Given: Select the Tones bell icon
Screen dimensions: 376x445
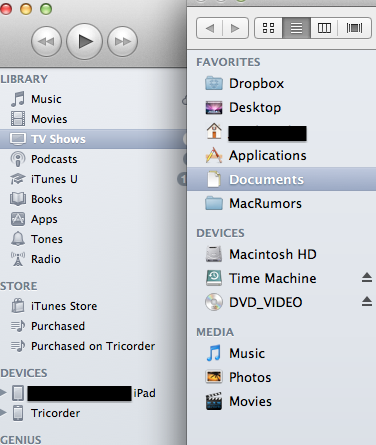Looking at the screenshot, I should (18, 239).
